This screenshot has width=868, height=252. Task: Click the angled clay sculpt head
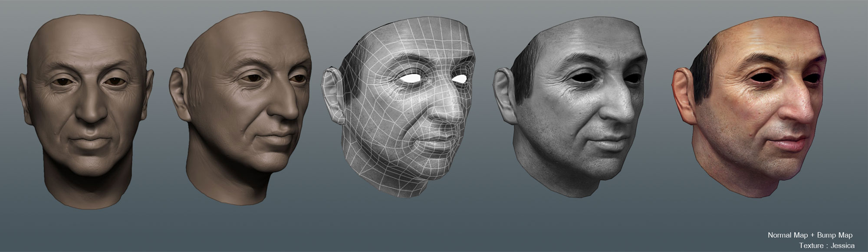pyautogui.click(x=240, y=108)
